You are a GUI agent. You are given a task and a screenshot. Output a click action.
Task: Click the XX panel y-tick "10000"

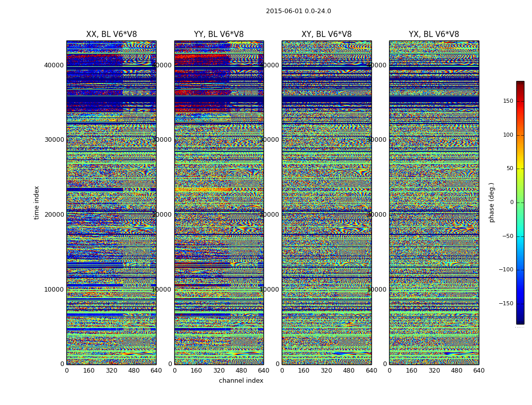(x=54, y=290)
